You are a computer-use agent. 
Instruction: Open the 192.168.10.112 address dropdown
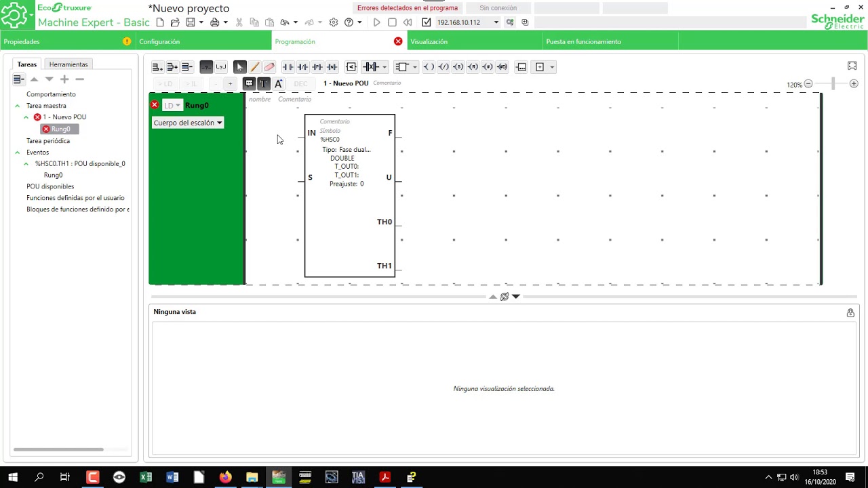point(496,22)
